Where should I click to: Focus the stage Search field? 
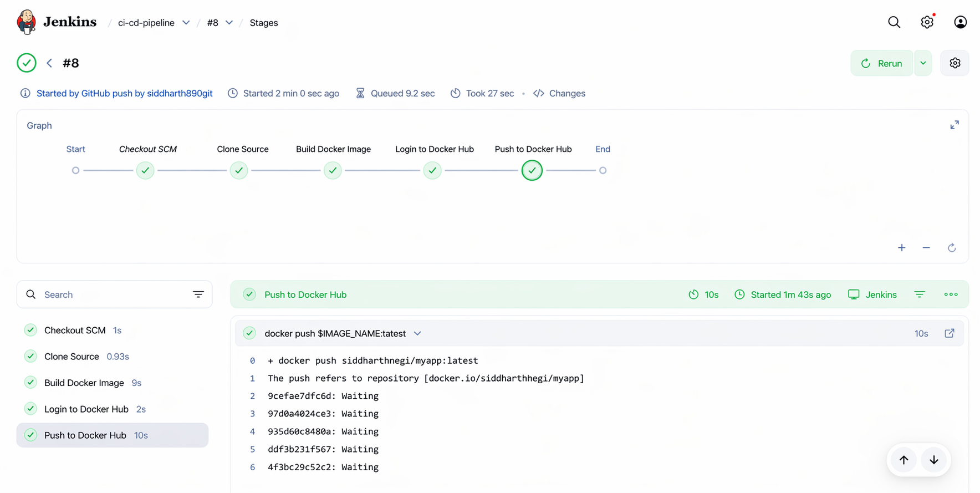(115, 294)
